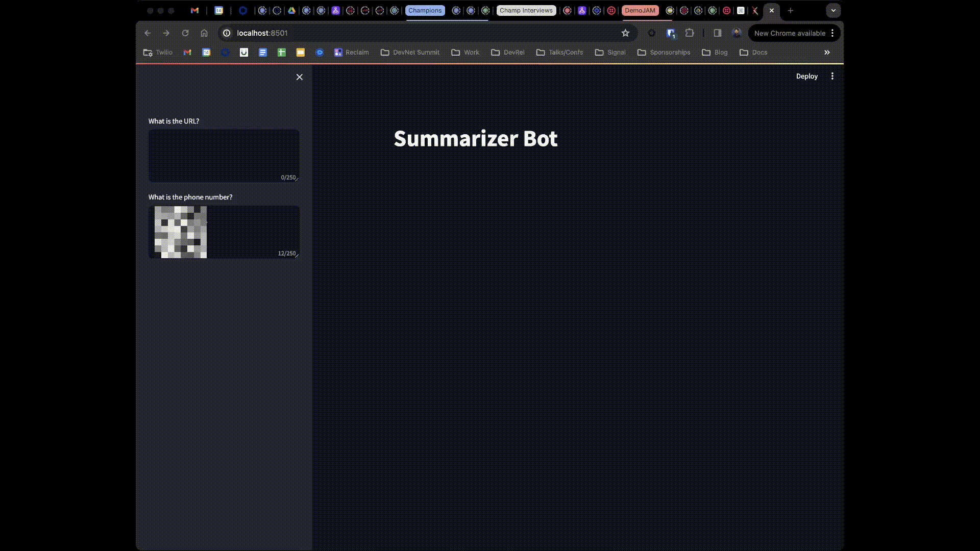
Task: Open the Chrome extensions puzzle icon
Action: tap(690, 33)
